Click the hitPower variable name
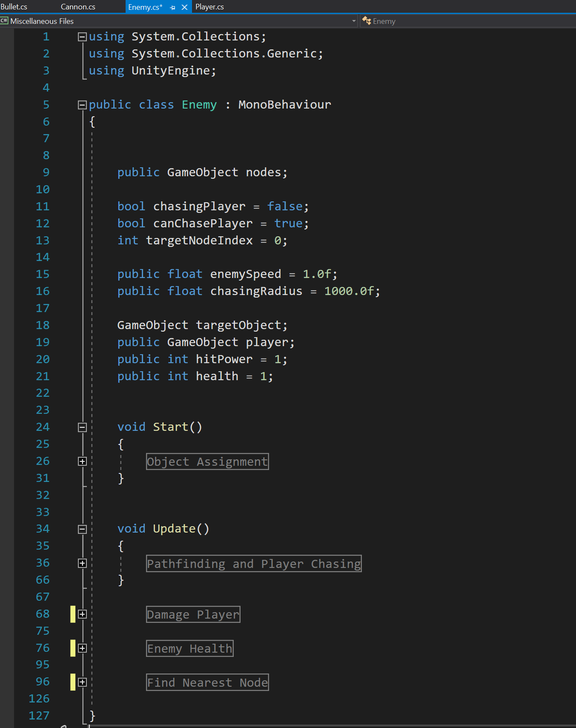The width and height of the screenshot is (576, 728). coord(224,359)
